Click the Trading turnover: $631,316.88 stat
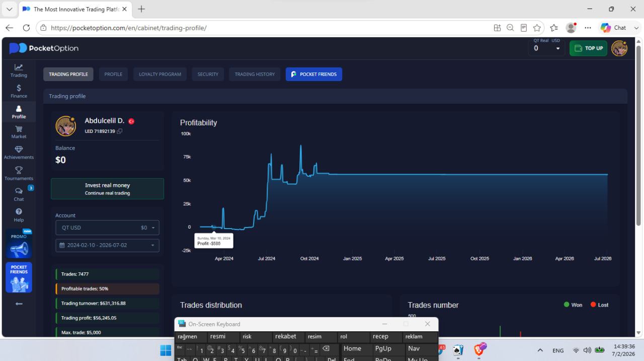This screenshot has height=361, width=644. click(107, 303)
